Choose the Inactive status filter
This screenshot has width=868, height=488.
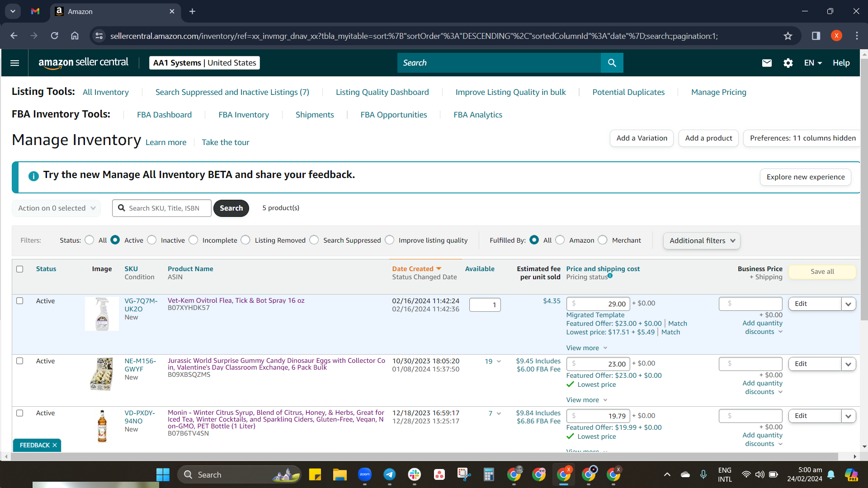152,240
